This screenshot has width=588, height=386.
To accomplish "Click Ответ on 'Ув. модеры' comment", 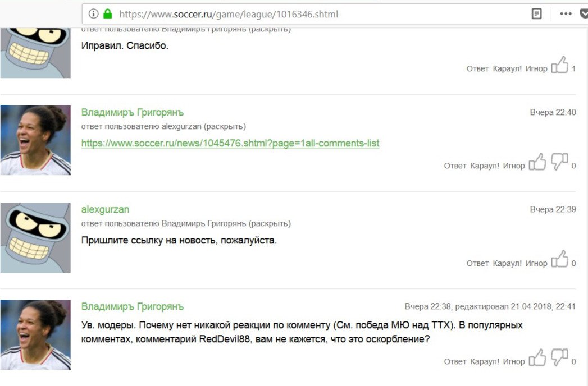I will (455, 362).
